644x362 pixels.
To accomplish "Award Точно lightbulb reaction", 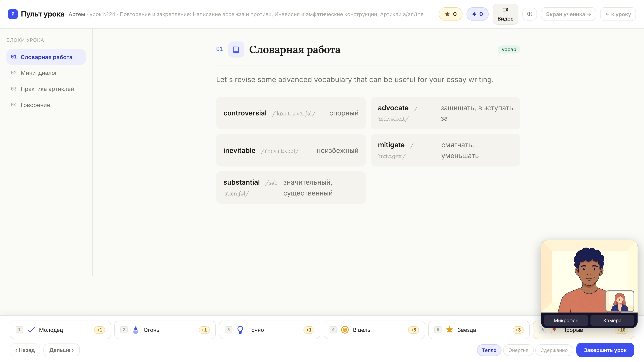I will point(269,330).
